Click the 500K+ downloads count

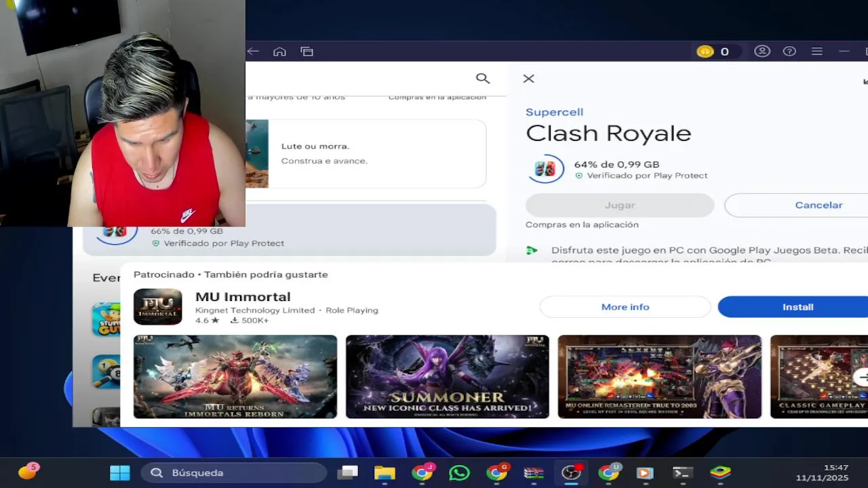pos(250,321)
